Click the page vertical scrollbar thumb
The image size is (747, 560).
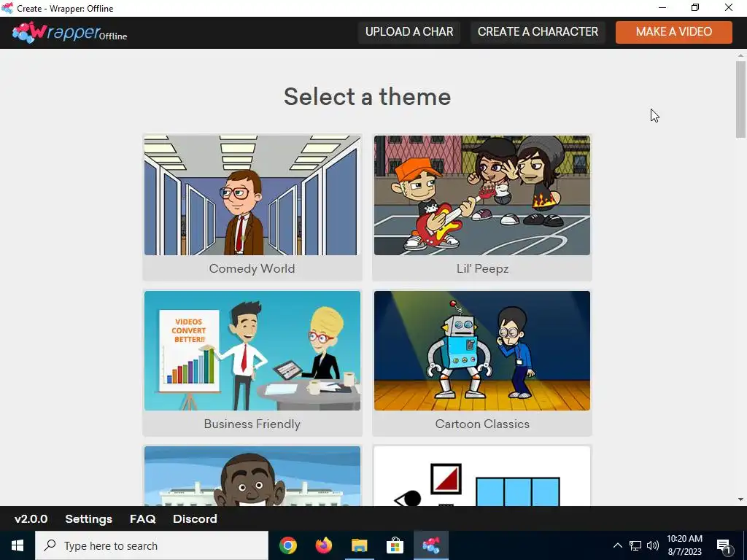(740, 99)
